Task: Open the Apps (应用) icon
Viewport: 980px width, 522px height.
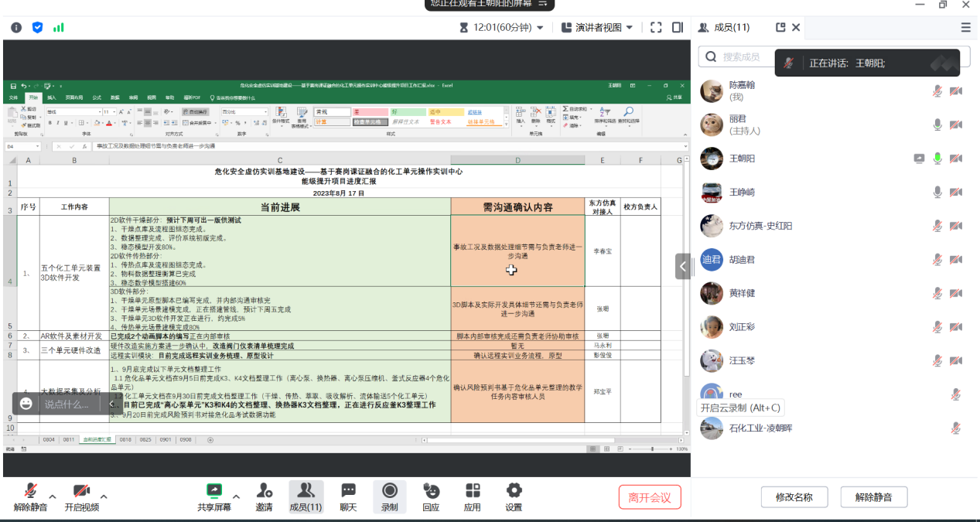Action: [x=472, y=496]
